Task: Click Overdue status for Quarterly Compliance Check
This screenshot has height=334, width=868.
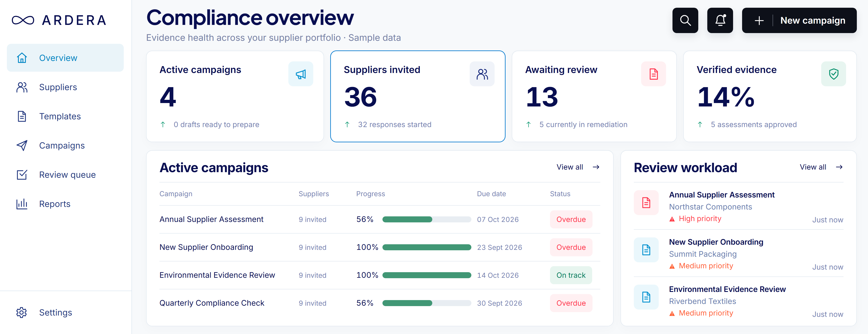Action: [x=571, y=303]
